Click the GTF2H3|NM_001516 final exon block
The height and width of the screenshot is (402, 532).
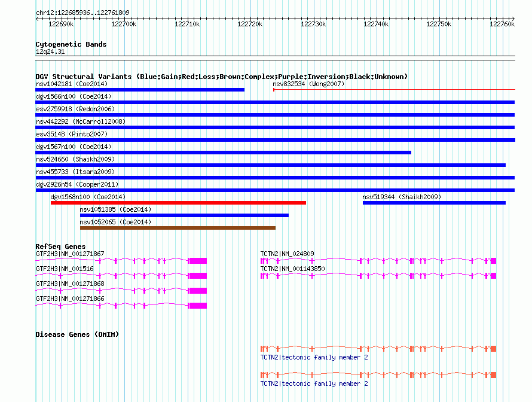(x=198, y=276)
